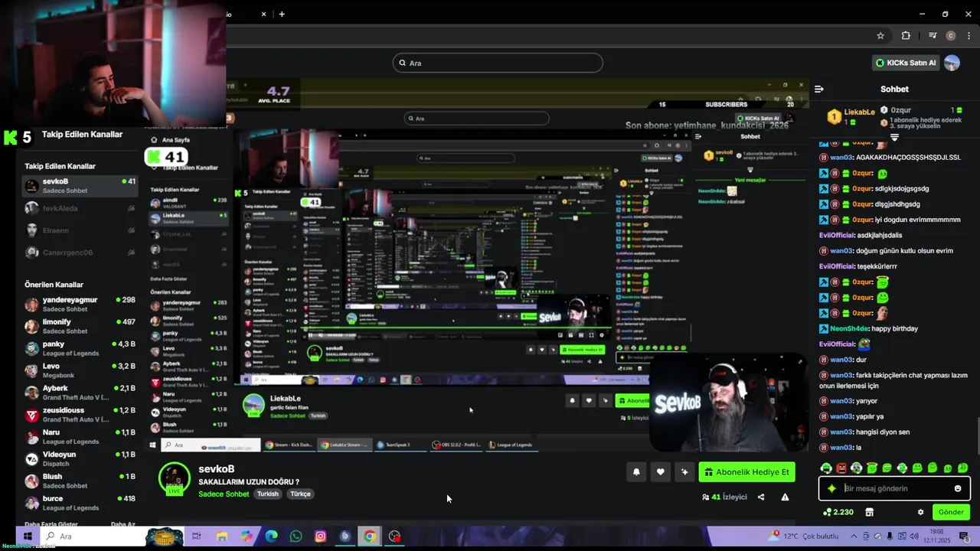Open WhatsApp from the taskbar
The image size is (980, 551).
[296, 536]
